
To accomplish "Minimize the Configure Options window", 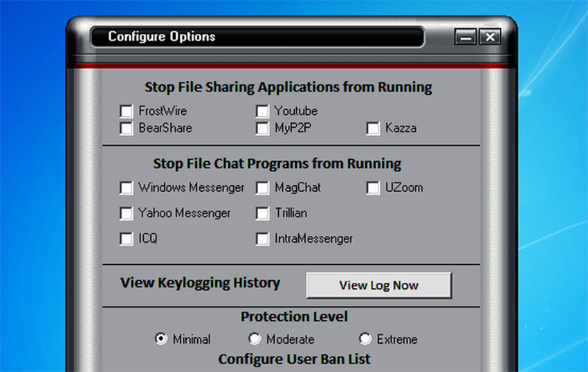I will [x=466, y=37].
